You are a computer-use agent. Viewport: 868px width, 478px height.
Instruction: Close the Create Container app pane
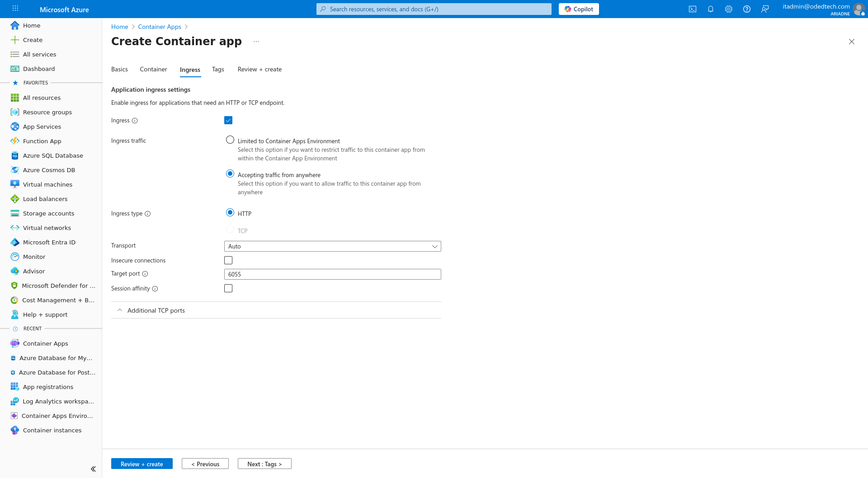pyautogui.click(x=852, y=42)
